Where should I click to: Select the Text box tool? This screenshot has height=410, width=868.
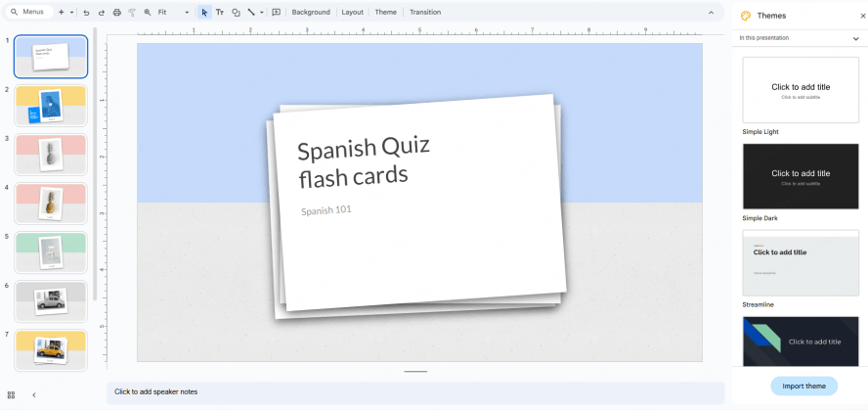click(220, 12)
